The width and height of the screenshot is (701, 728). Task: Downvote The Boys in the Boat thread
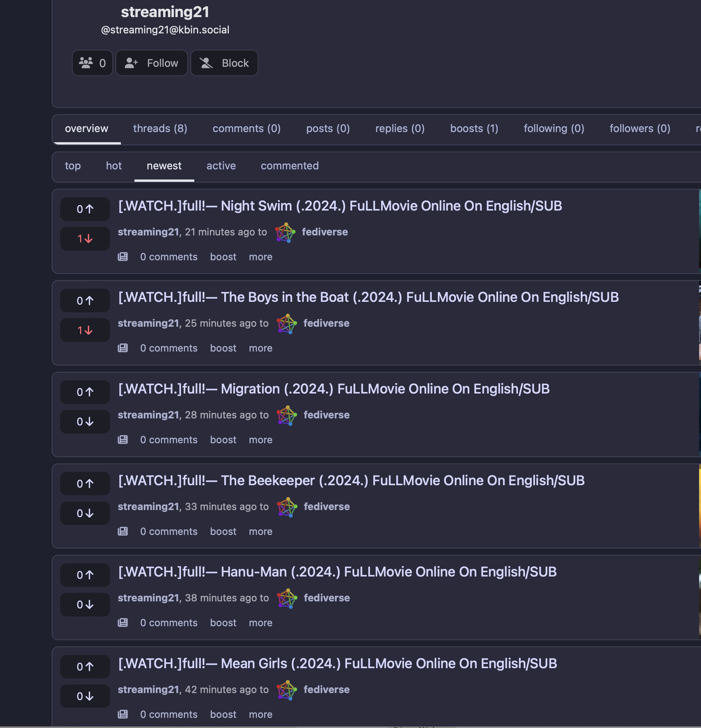(x=85, y=330)
